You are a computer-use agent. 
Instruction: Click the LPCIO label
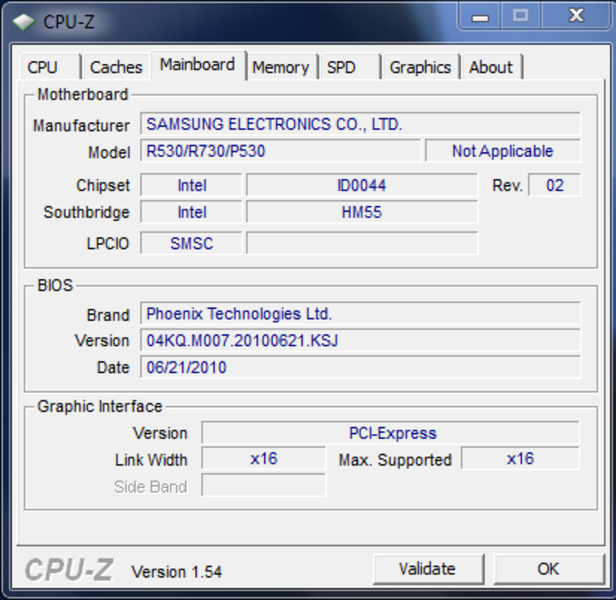click(x=108, y=244)
